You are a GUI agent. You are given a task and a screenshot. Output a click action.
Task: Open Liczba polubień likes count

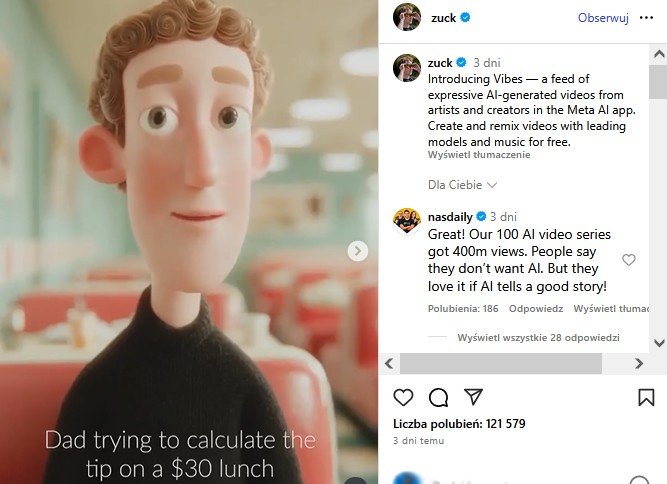459,424
